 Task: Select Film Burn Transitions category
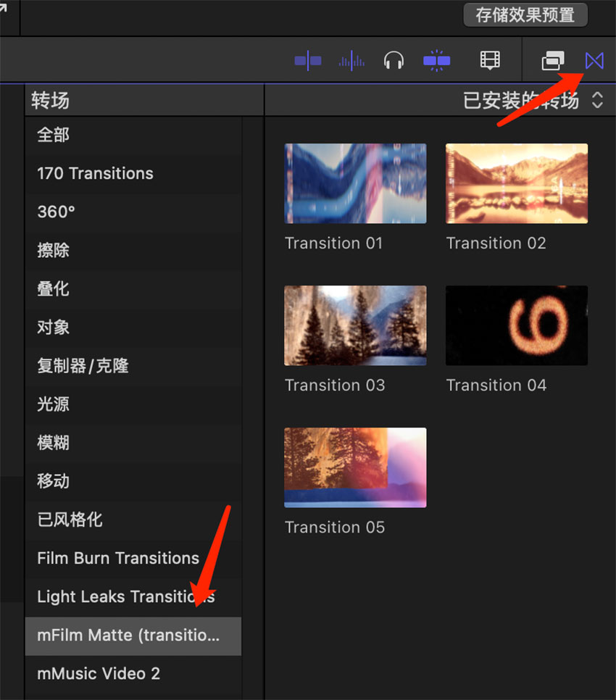tap(133, 558)
